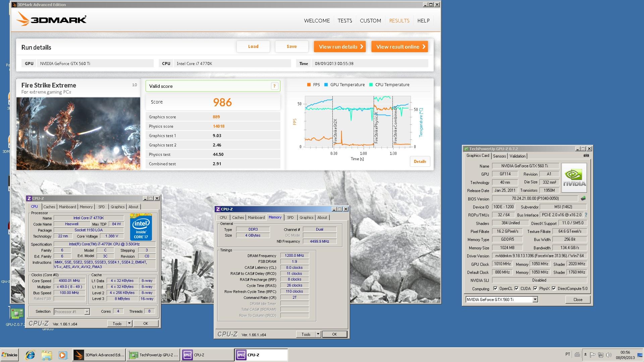Image resolution: width=644 pixels, height=362 pixels.
Task: Click the 3DMark logo in header
Action: (51, 20)
